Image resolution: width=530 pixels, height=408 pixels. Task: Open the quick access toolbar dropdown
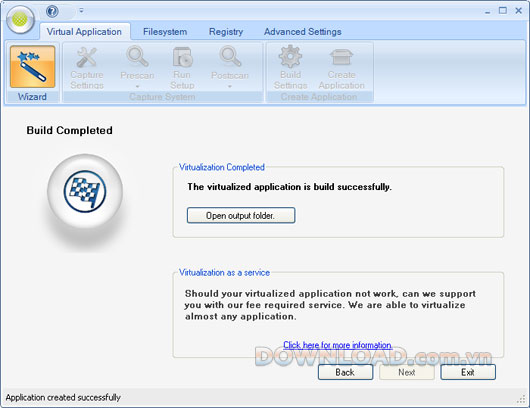coord(81,11)
